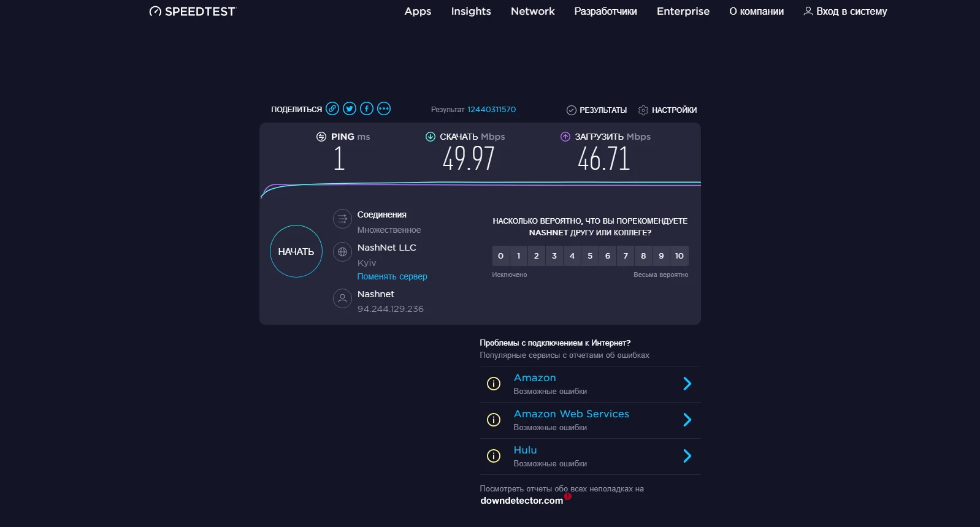
Task: Rate recommendation score 1
Action: tap(519, 256)
